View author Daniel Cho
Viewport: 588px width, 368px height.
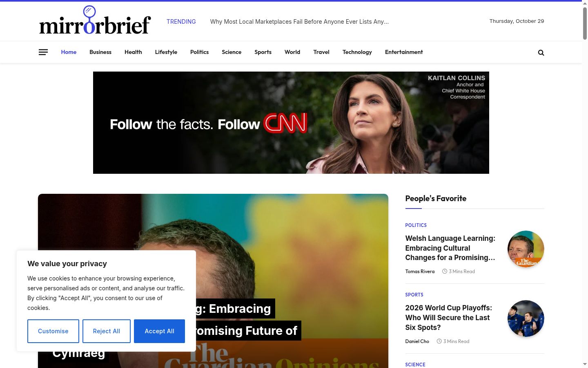pos(417,341)
